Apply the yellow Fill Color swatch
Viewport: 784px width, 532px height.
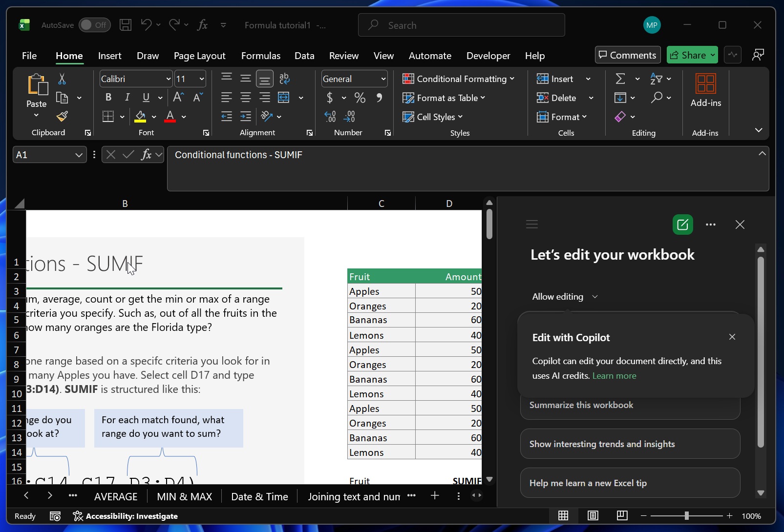click(140, 117)
